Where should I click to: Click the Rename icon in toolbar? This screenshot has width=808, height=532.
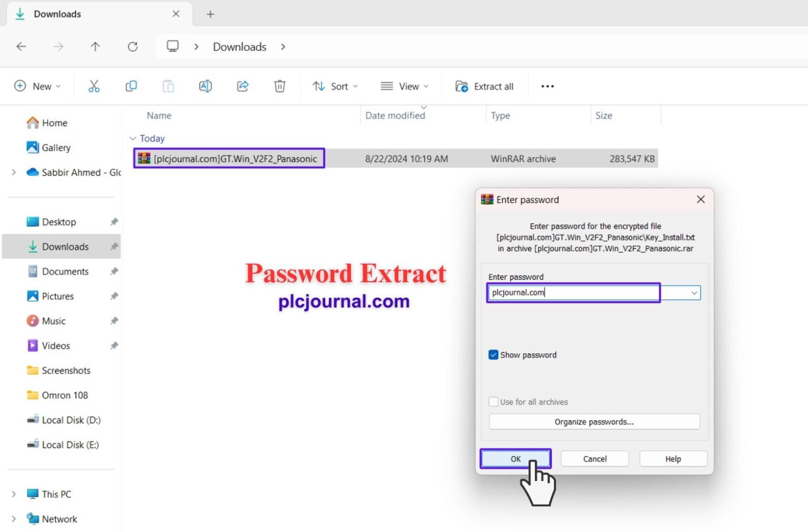pos(205,86)
